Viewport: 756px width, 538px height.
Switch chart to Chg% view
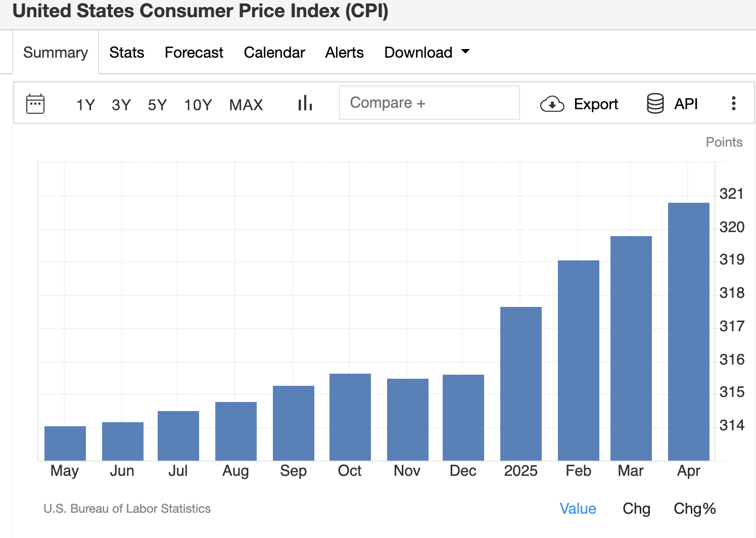pyautogui.click(x=694, y=509)
